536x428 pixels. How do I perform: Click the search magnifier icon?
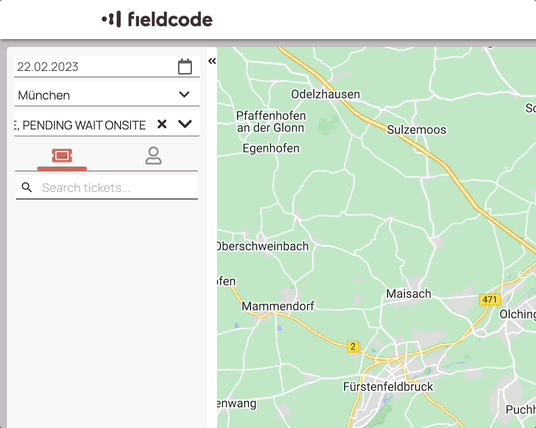tap(27, 187)
